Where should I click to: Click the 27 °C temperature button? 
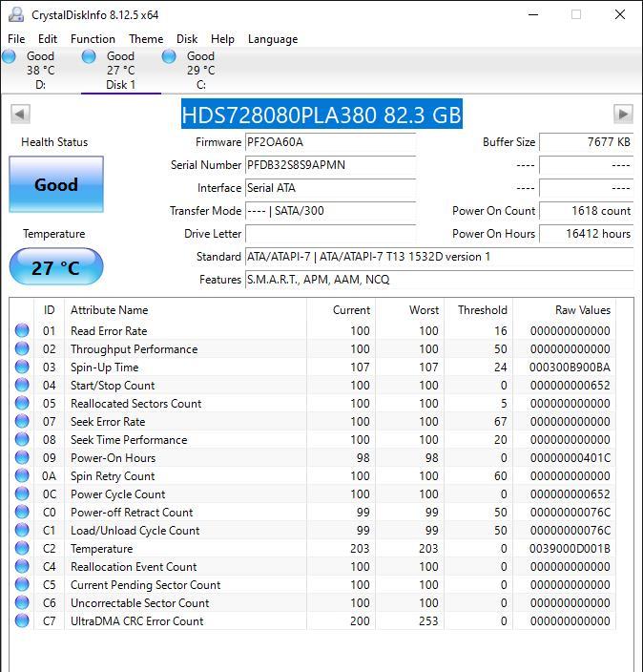coord(56,267)
